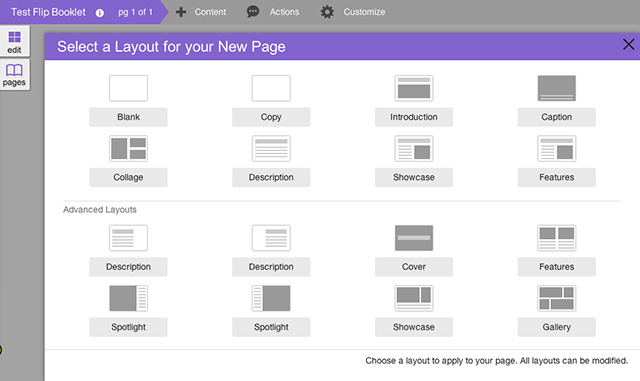This screenshot has width=640, height=381.
Task: Select the advanced Showcase thumbnail icon
Action: [414, 299]
